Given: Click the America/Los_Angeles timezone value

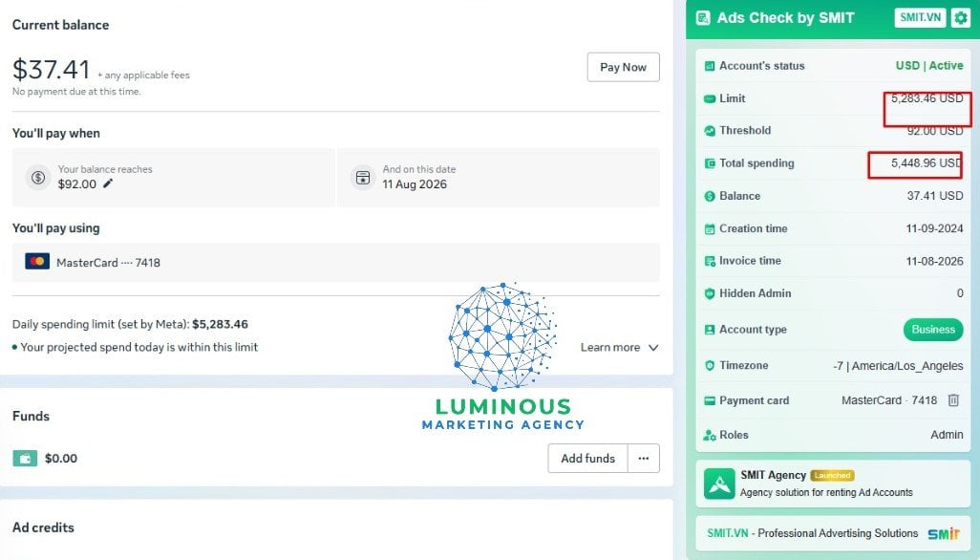Looking at the screenshot, I should (898, 366).
